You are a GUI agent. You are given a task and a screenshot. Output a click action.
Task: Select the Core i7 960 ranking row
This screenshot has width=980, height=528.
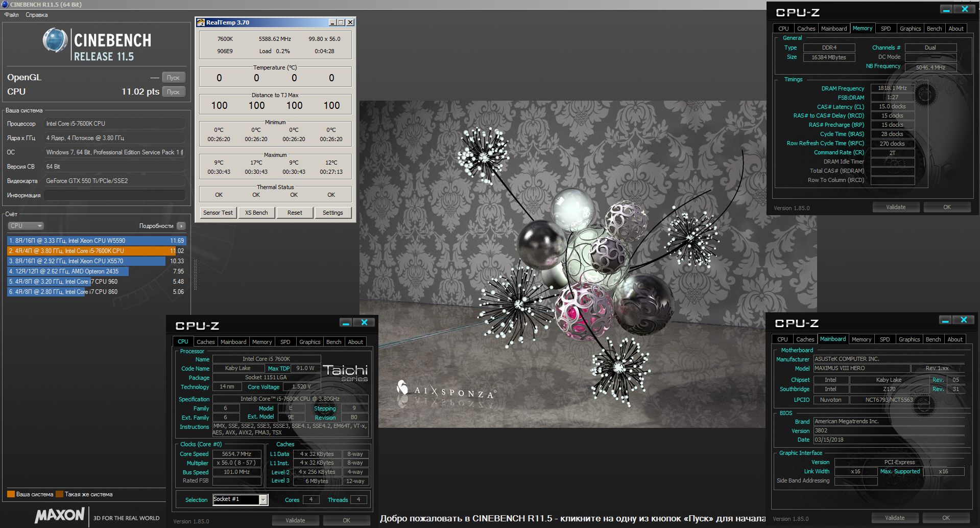pos(96,281)
